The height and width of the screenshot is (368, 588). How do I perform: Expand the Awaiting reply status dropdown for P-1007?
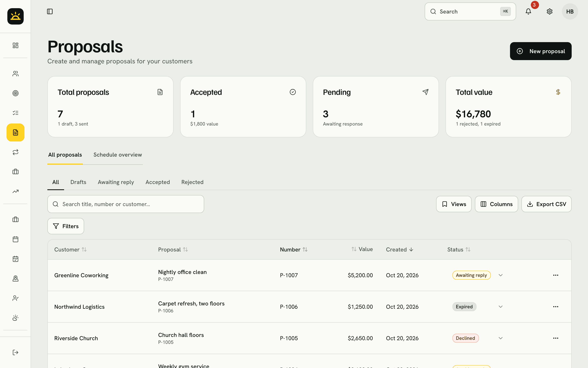click(501, 275)
